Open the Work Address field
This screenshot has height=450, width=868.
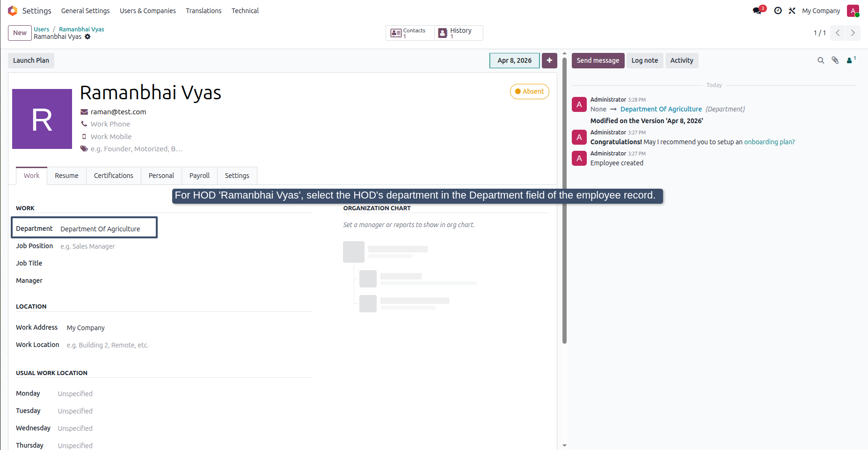pos(189,328)
